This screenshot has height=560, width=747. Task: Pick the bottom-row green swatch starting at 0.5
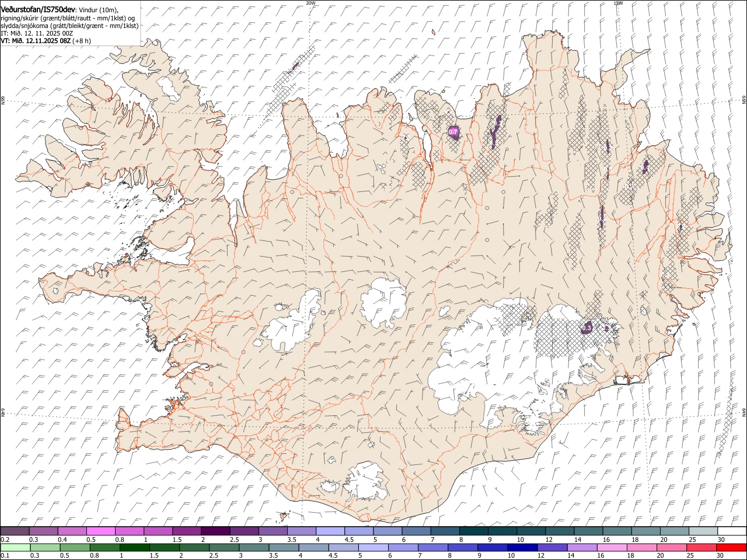75,547
